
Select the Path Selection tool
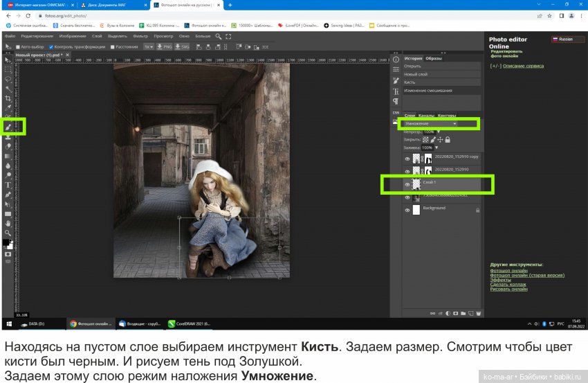8,204
